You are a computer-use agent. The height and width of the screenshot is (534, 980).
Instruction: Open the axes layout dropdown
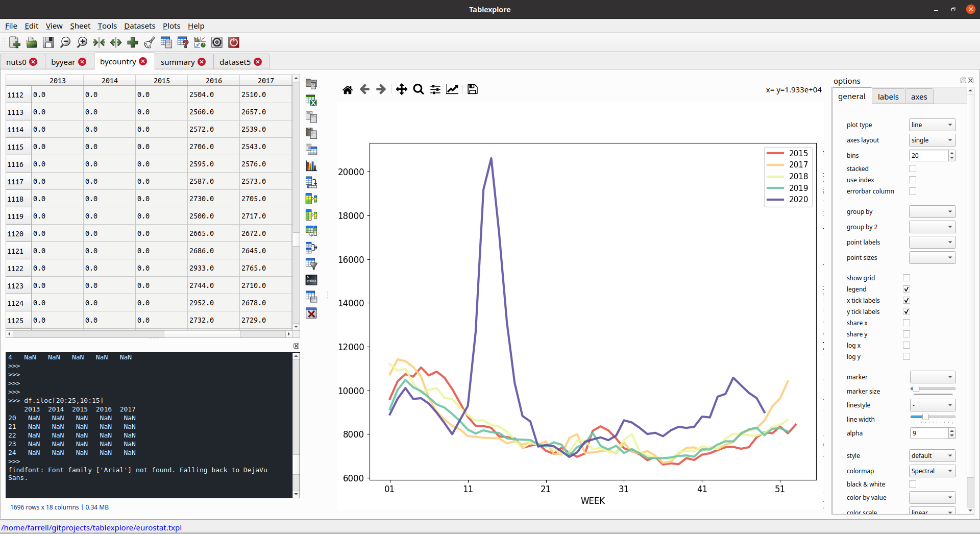click(932, 140)
